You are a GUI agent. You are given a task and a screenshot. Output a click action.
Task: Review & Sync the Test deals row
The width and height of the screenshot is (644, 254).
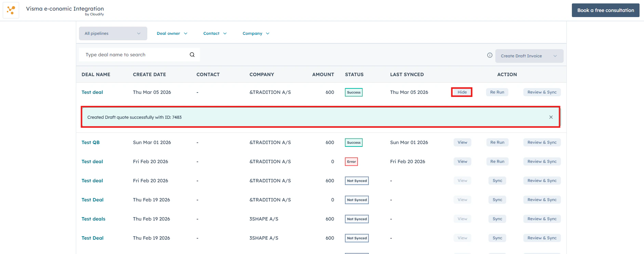542,219
